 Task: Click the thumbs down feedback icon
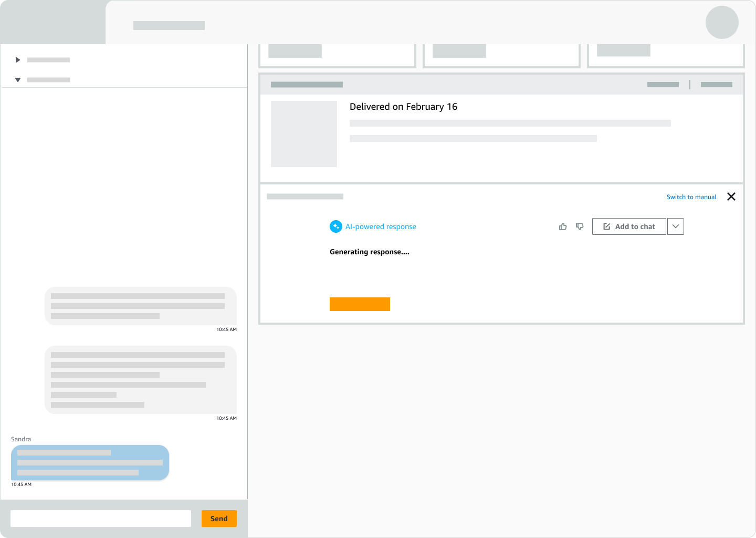coord(580,226)
